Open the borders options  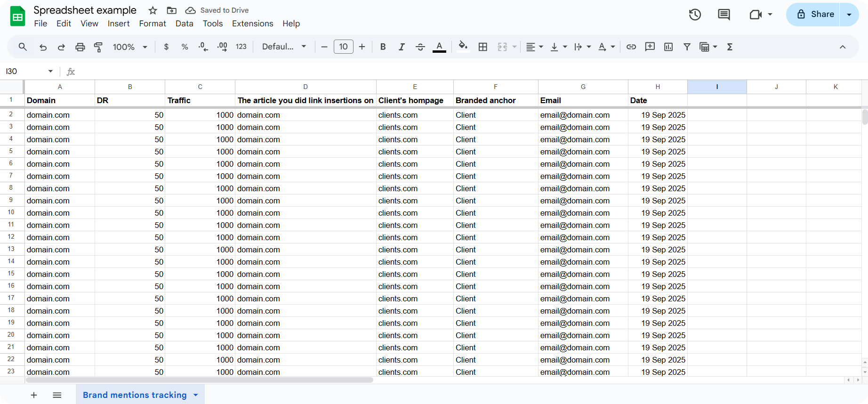(482, 47)
